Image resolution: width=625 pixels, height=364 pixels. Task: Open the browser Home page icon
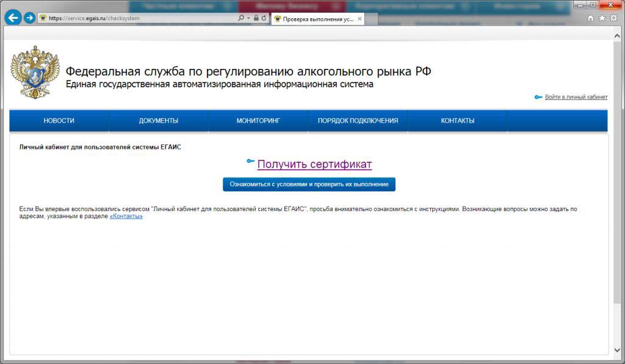tap(591, 18)
